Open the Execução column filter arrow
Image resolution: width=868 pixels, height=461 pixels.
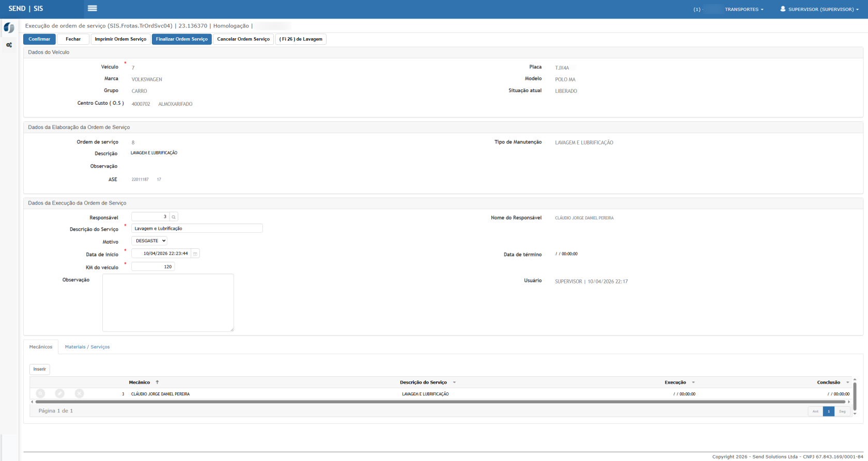click(x=693, y=383)
